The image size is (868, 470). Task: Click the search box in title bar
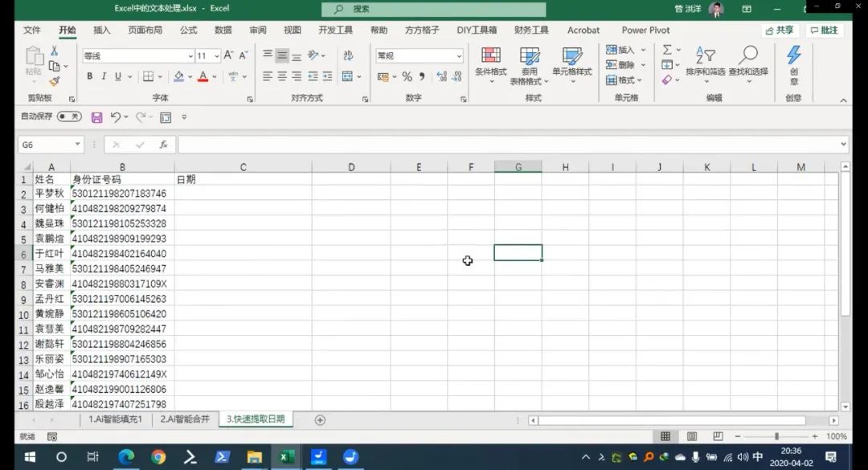[433, 9]
